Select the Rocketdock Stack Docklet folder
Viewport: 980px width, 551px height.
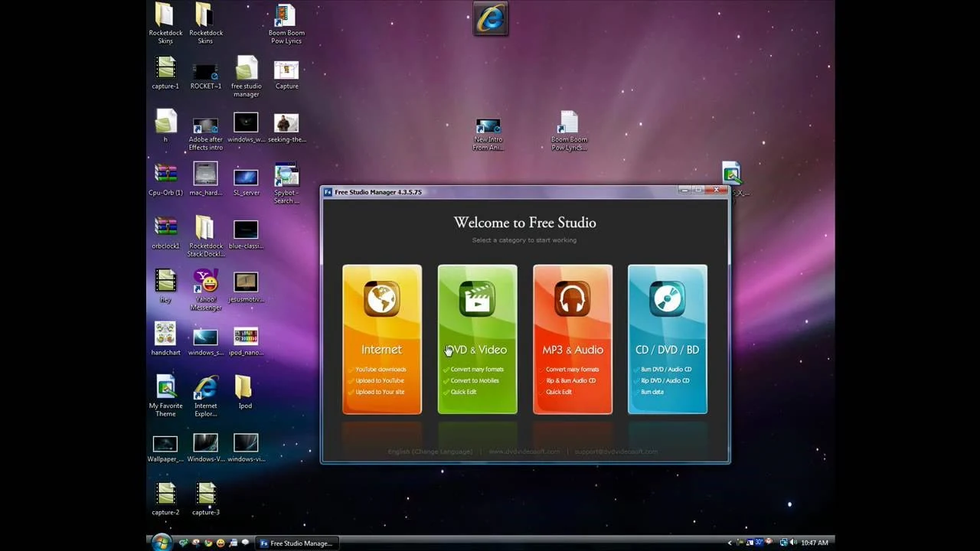205,237
